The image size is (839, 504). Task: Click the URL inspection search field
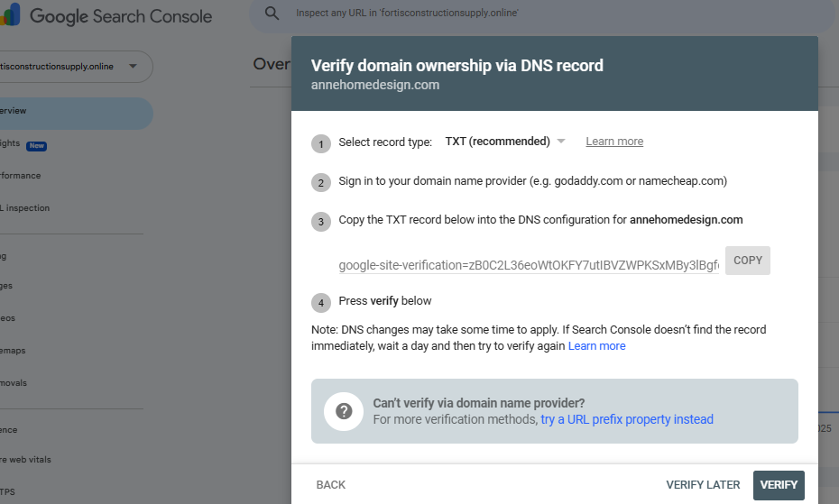[541, 14]
